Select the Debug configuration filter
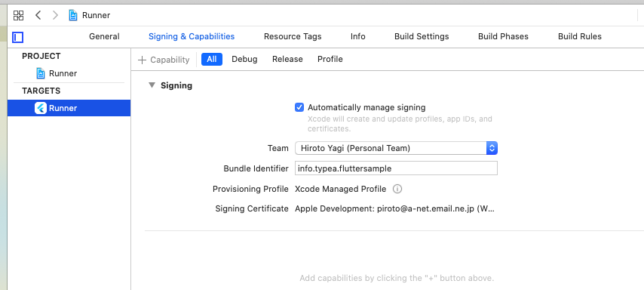The height and width of the screenshot is (290, 644). click(244, 59)
